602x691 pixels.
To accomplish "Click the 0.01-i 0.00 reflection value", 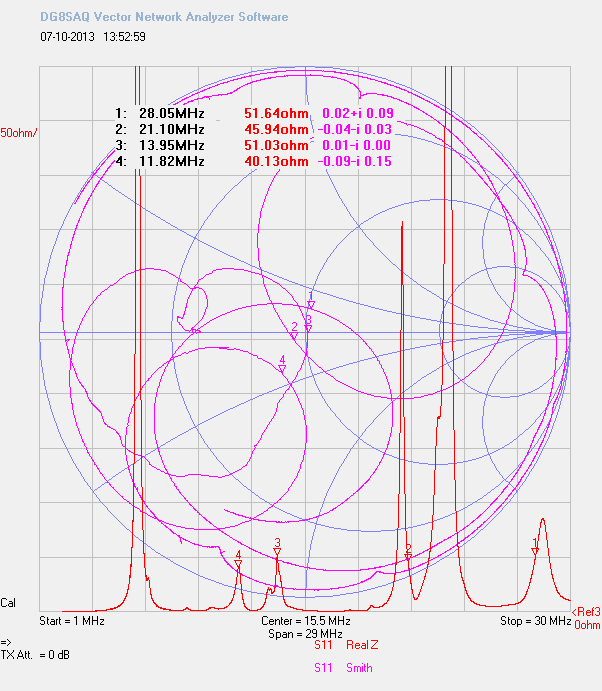I will 356,145.
